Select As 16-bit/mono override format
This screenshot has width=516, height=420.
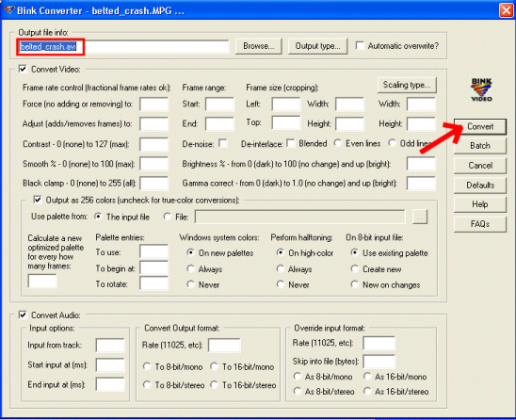point(367,376)
